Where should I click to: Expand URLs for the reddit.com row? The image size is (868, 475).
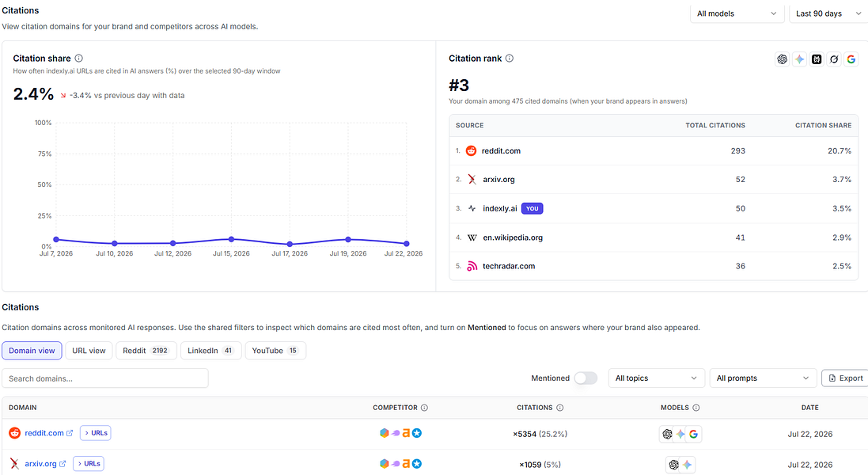96,433
